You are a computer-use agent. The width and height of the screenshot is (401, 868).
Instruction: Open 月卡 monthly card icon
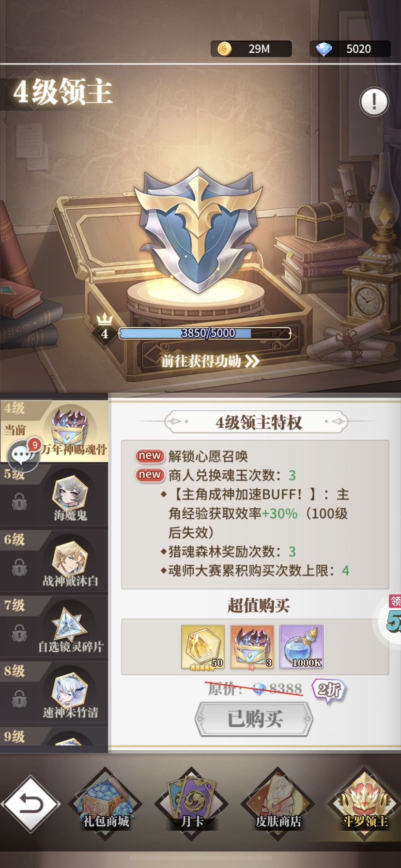pyautogui.click(x=192, y=803)
